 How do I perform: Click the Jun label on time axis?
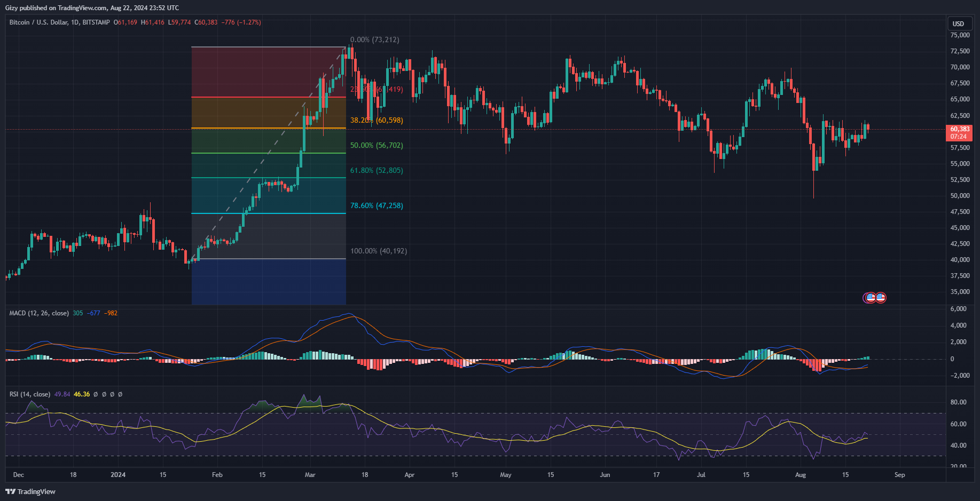[605, 475]
